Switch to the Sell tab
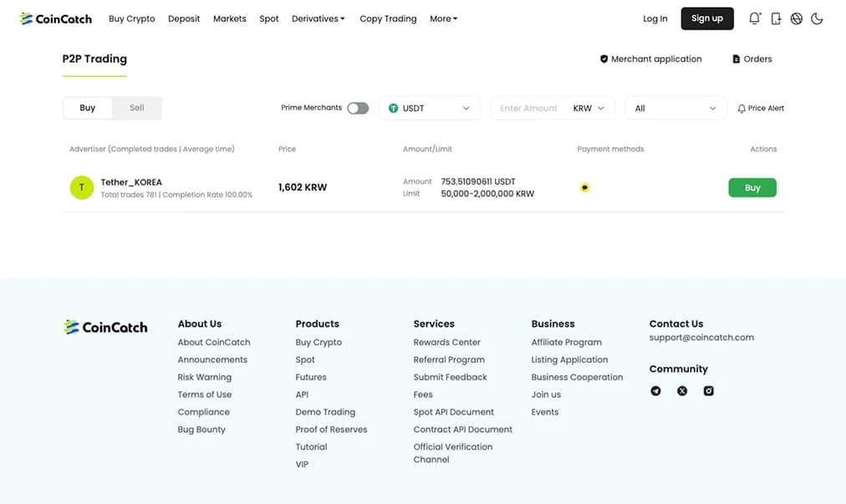 (136, 108)
